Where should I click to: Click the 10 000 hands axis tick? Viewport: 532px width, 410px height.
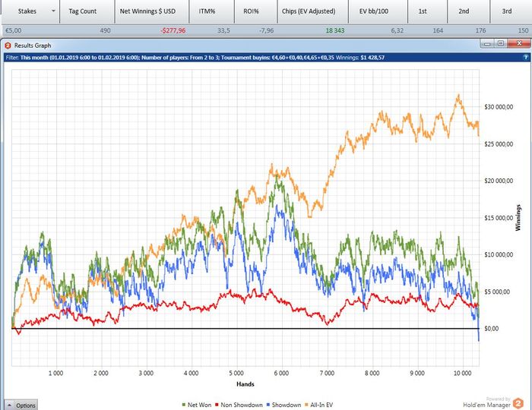tap(462, 373)
